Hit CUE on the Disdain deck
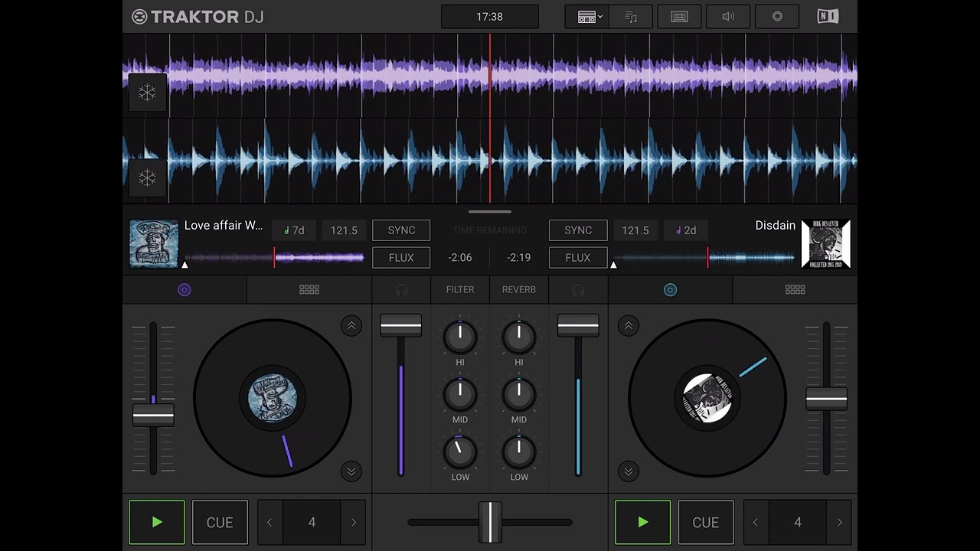Screen dimensions: 980x551 pyautogui.click(x=706, y=523)
